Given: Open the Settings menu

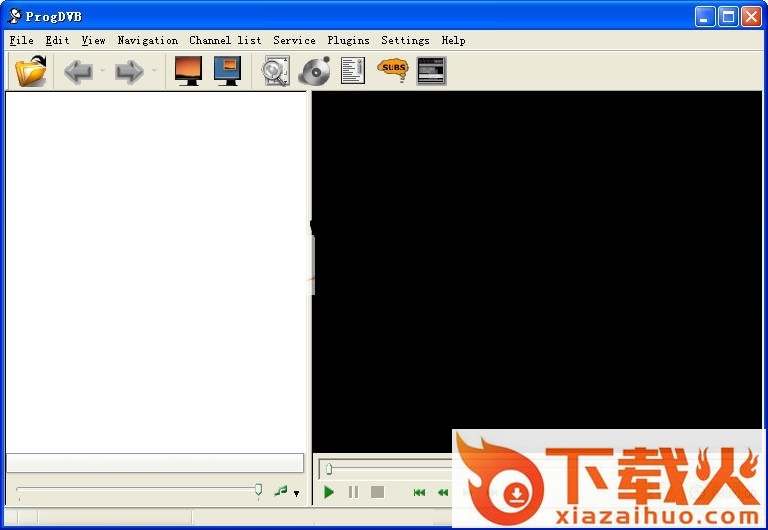Looking at the screenshot, I should coord(405,40).
